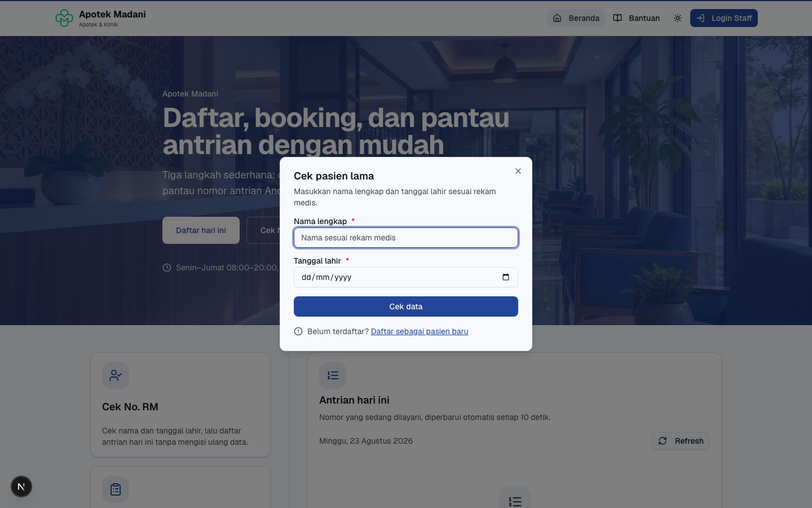Click the Daftar hari ini button
The height and width of the screenshot is (508, 812).
(201, 230)
